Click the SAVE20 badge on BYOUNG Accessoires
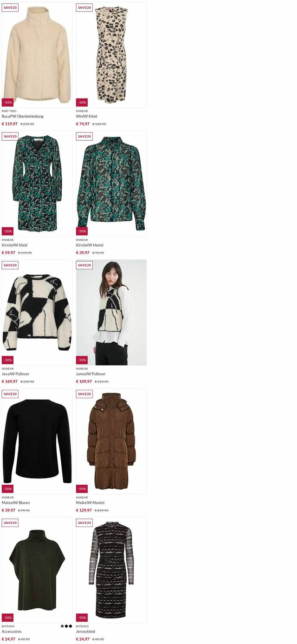The height and width of the screenshot is (644, 297). coord(10,522)
